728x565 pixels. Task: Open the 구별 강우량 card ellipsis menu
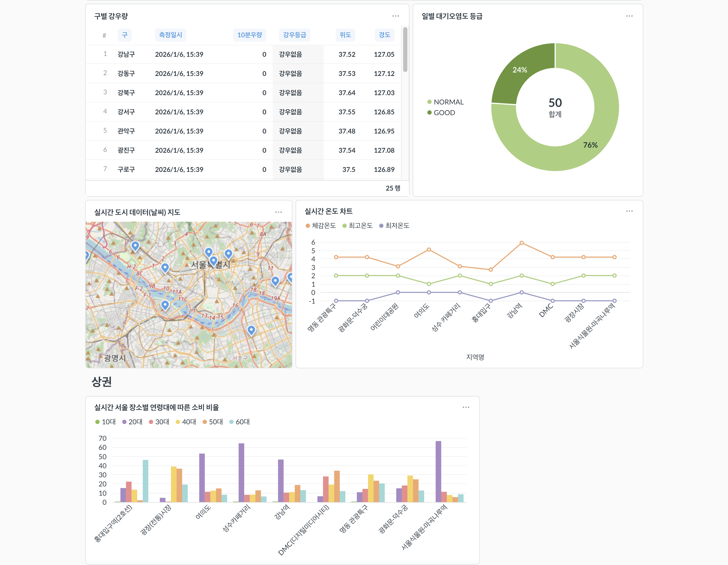coord(395,16)
